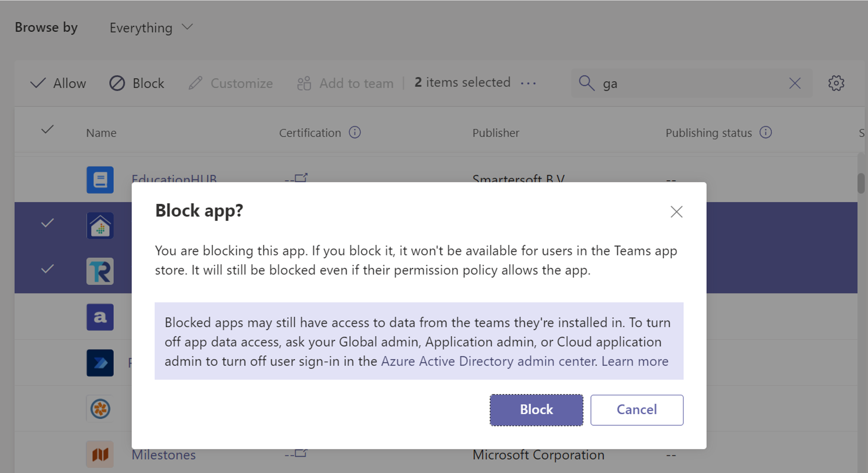This screenshot has width=868, height=473.
Task: Open the column settings gear icon
Action: [836, 83]
